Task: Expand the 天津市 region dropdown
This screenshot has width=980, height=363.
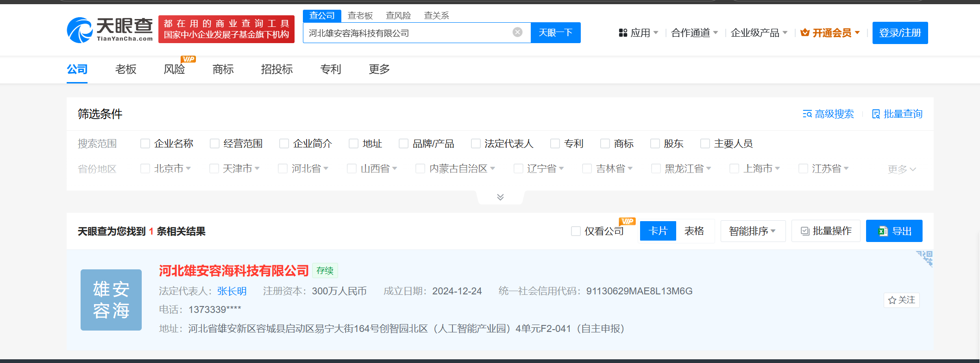Action: coord(257,169)
